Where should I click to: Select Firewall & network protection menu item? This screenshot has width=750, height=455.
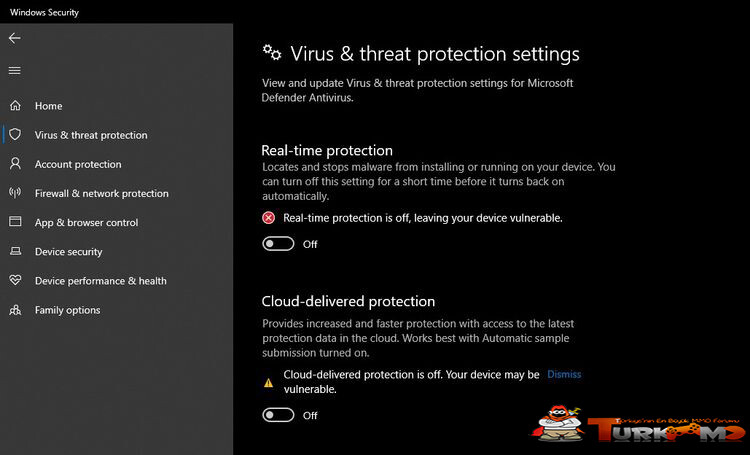coord(101,193)
